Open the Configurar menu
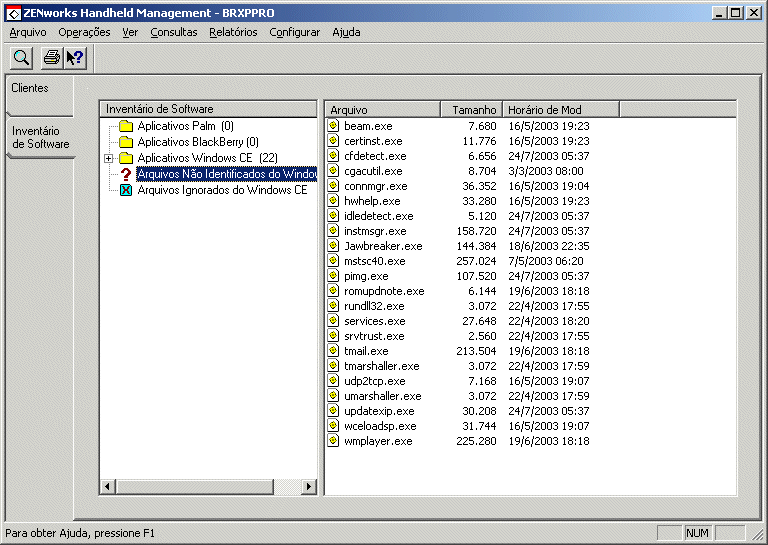This screenshot has height=545, width=768. coord(294,32)
